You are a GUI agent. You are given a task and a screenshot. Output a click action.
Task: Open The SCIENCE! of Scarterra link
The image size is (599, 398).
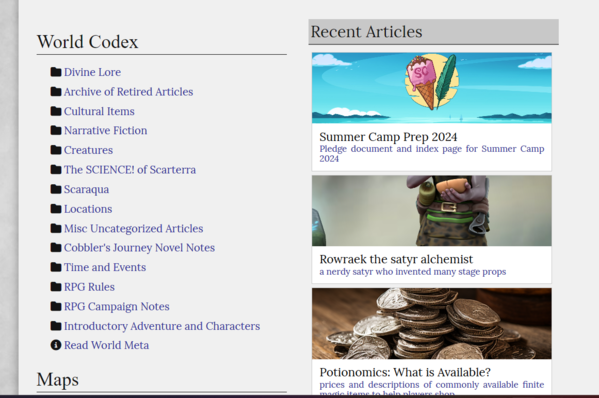click(x=130, y=170)
